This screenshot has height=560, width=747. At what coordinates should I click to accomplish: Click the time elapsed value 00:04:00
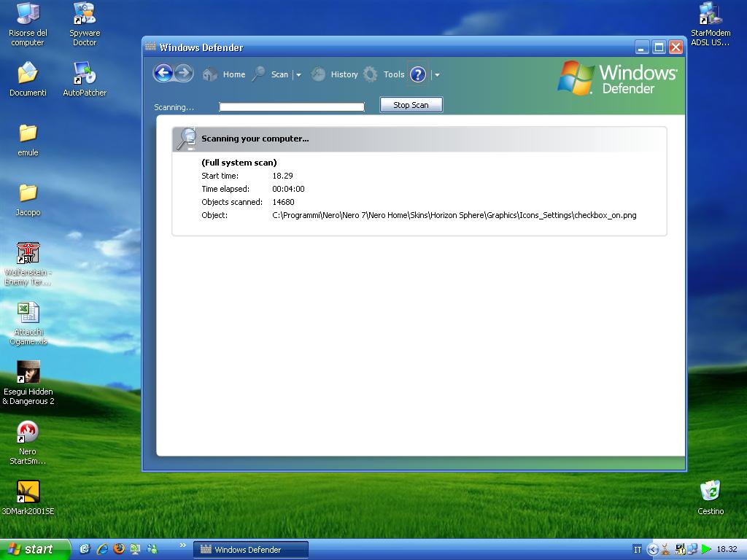click(288, 189)
